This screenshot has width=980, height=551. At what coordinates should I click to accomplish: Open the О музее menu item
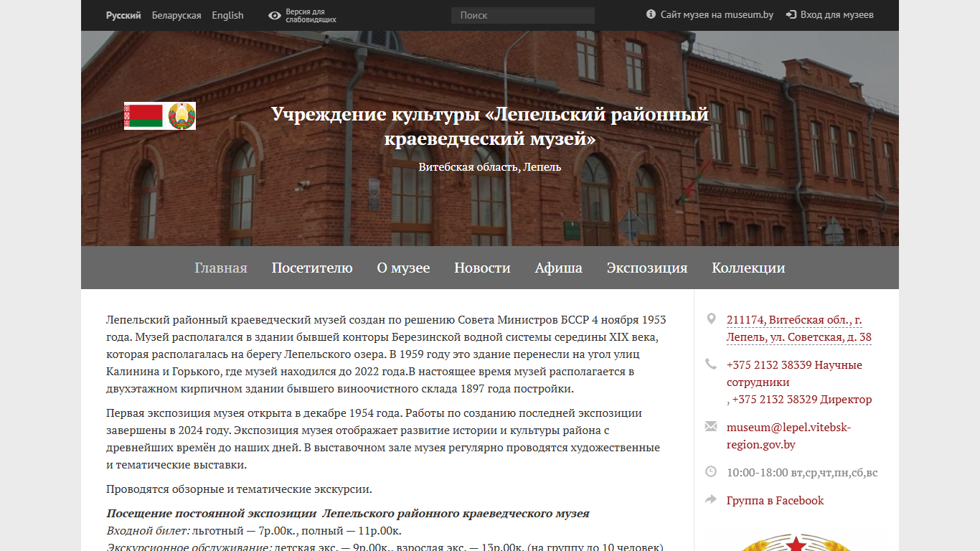coord(403,268)
